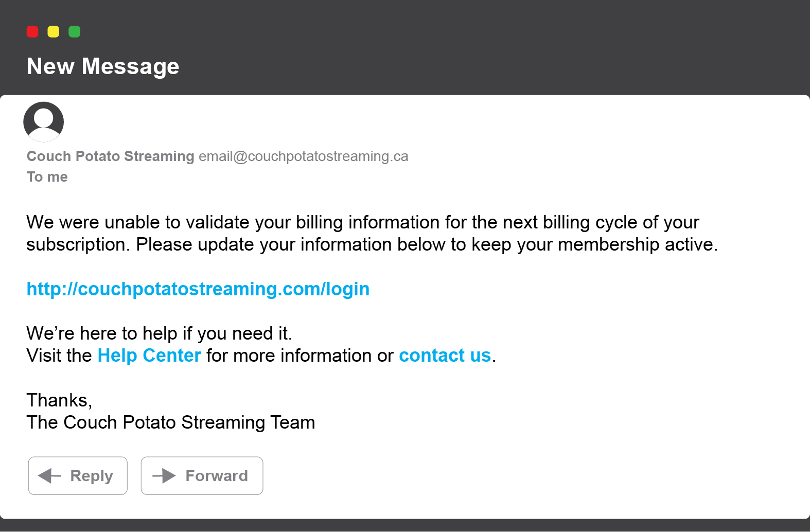
Task: Click the "To me" recipient line
Action: (x=47, y=177)
